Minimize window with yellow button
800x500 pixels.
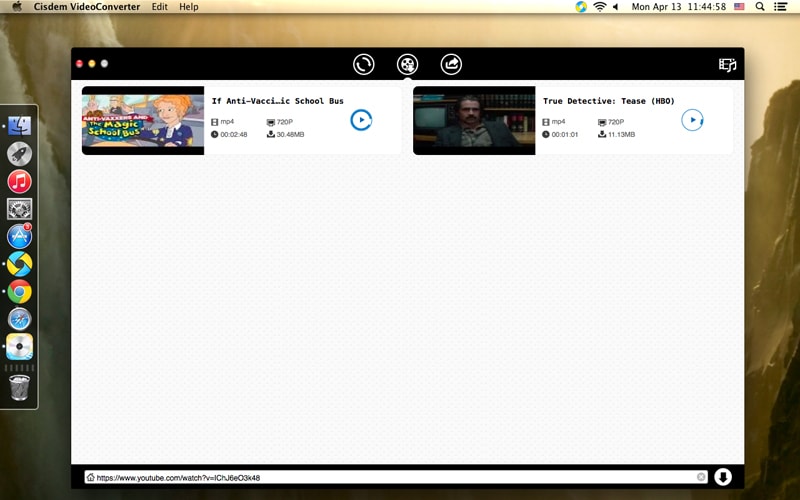(x=92, y=64)
